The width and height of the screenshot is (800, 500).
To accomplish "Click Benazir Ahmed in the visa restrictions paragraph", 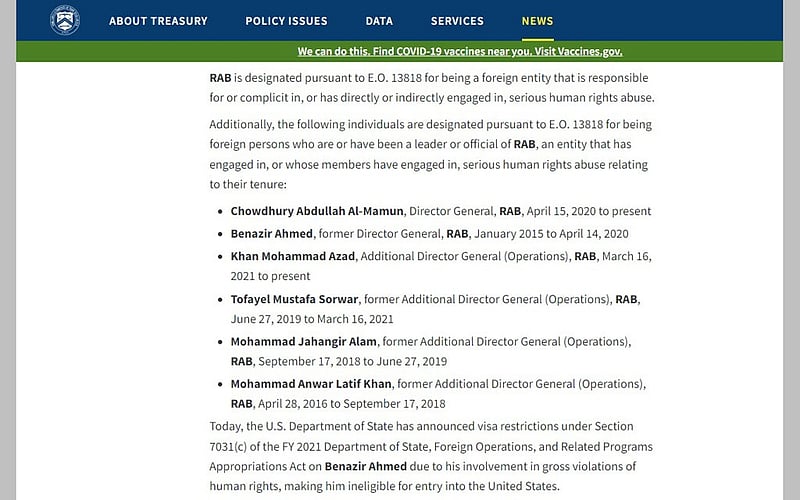I will click(x=366, y=466).
